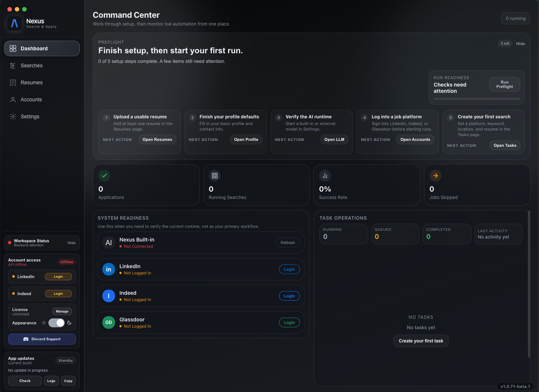539x392 pixels.
Task: Hide the Workspace Status panel
Action: 71,243
